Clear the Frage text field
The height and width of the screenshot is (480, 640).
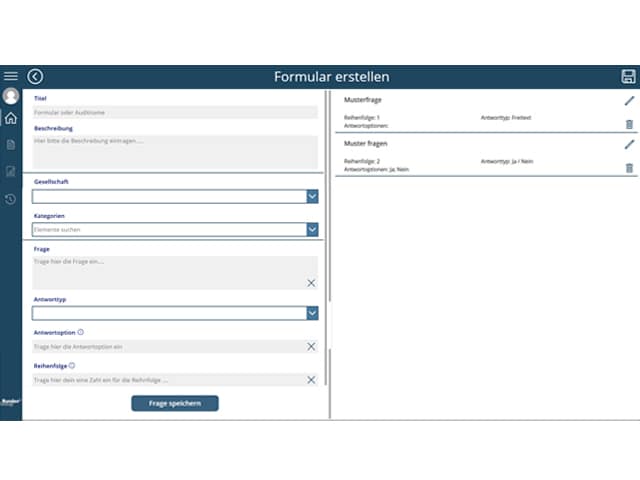point(311,283)
